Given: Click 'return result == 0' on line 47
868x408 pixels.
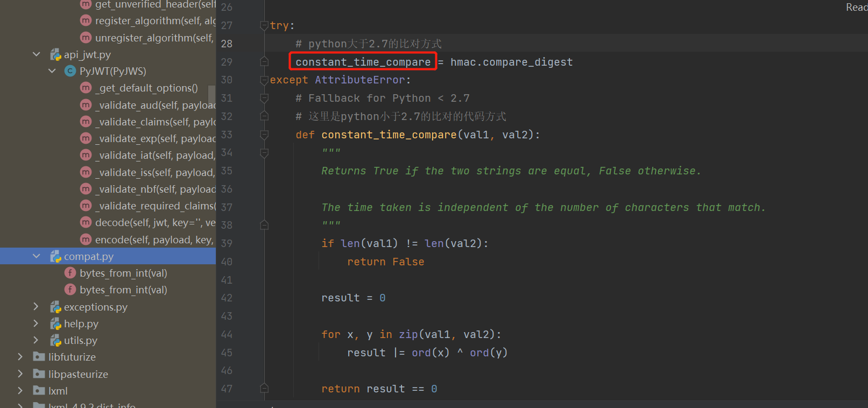Looking at the screenshot, I should [379, 389].
